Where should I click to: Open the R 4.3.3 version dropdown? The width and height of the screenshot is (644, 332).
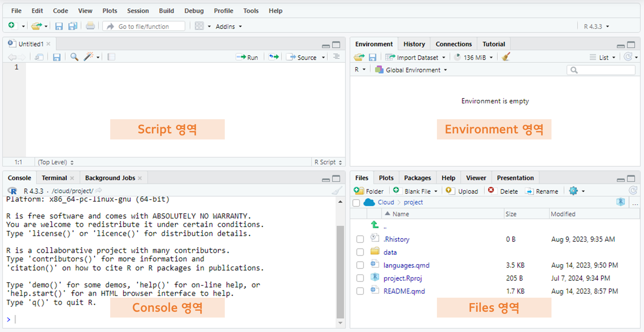click(596, 26)
